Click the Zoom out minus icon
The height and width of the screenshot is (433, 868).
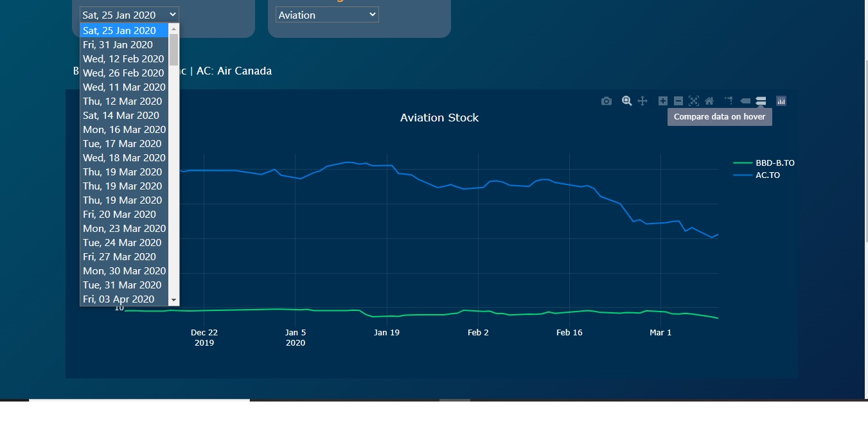coord(678,101)
